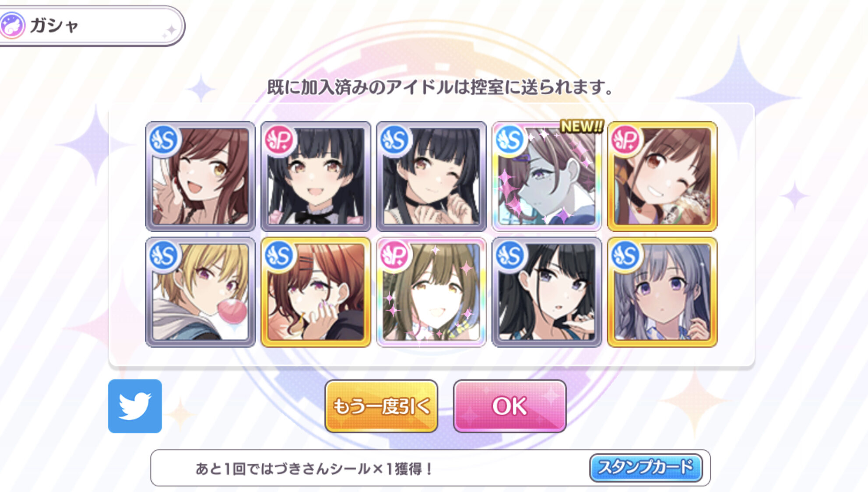Open the winking brown-haired idol card in the top row's first slot
868x492 pixels.
[200, 176]
